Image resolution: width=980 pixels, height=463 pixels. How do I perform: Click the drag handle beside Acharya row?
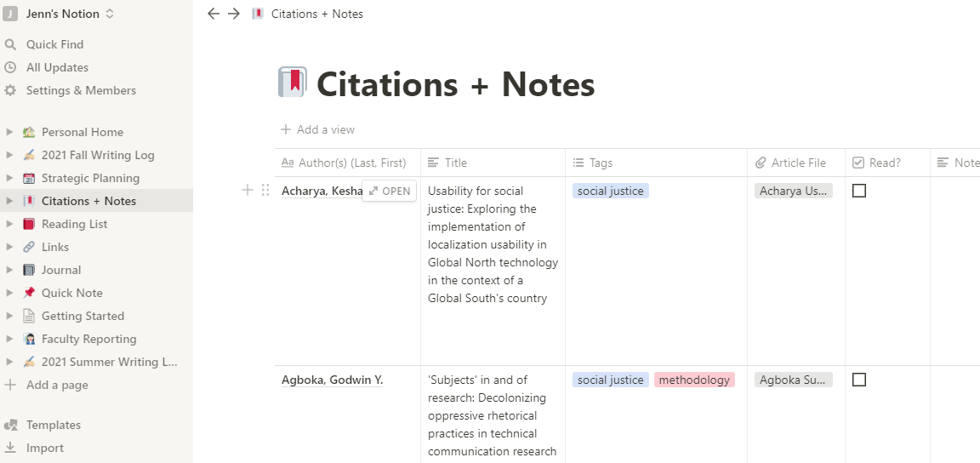coord(265,190)
